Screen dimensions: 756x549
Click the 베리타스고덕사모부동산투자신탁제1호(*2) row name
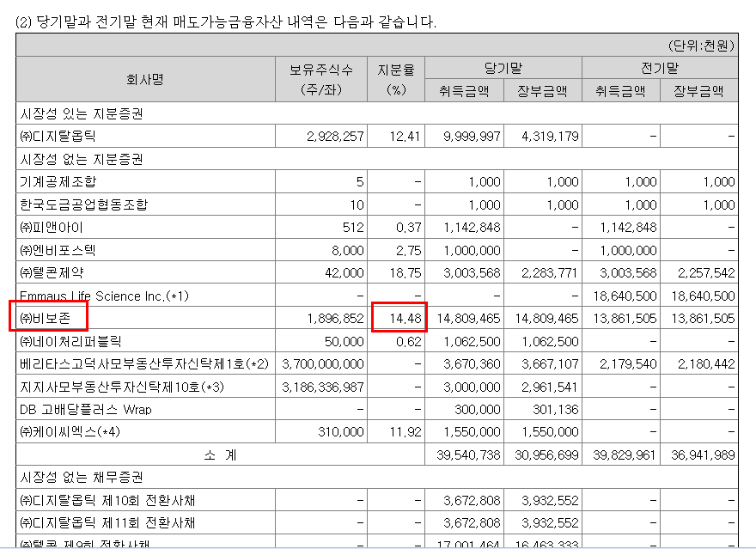click(x=144, y=363)
